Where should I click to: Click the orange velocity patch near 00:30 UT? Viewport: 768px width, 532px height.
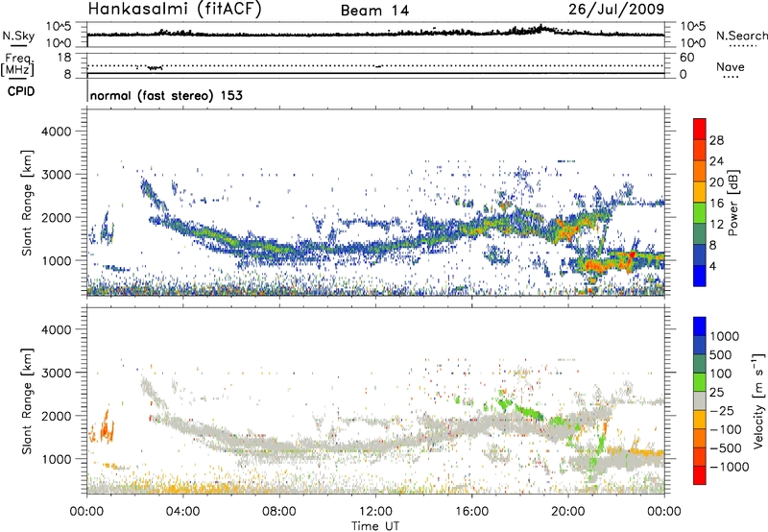(x=103, y=427)
